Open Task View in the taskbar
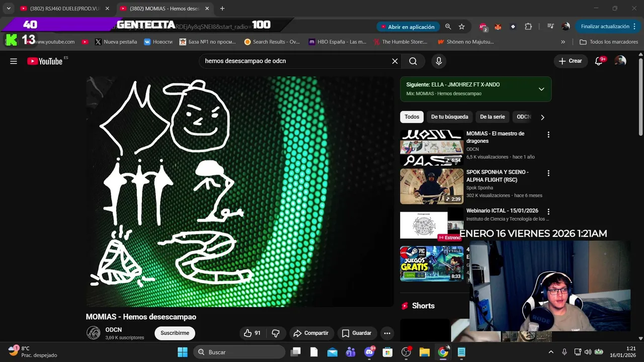Screen dimensions: 644x362 click(295, 352)
